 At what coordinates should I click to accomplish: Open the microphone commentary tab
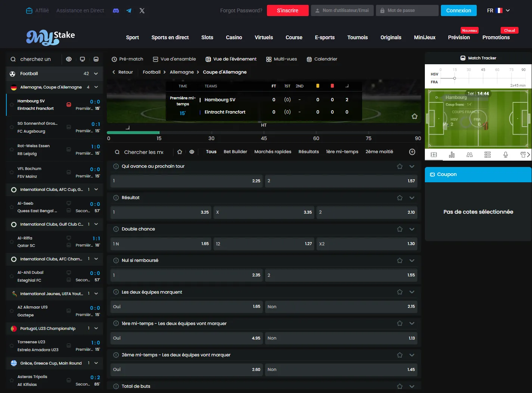tap(505, 155)
